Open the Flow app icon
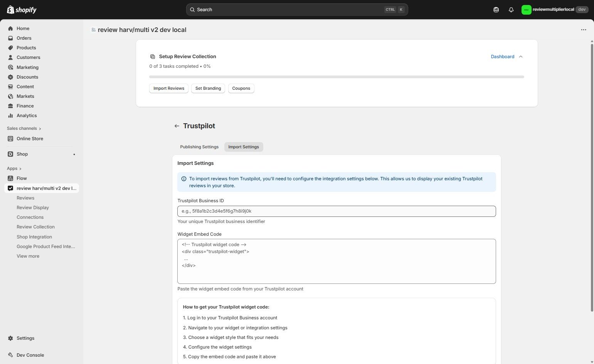Screen dimensions: 594x364 pyautogui.click(x=10, y=178)
